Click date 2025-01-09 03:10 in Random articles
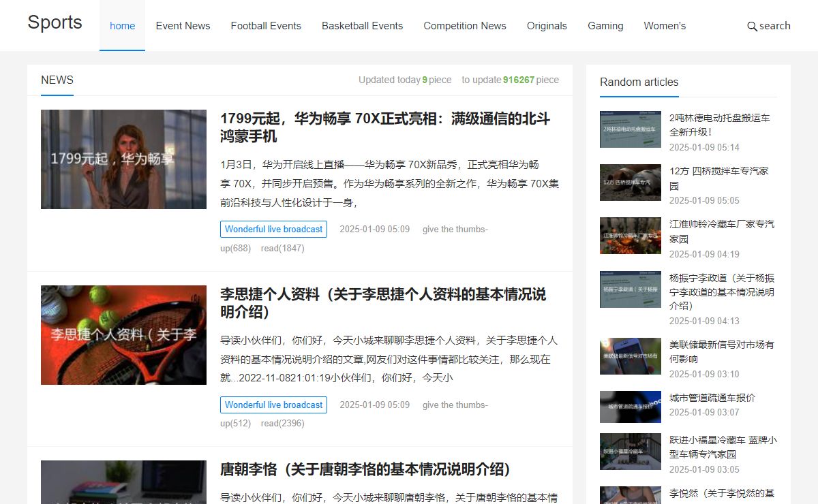 (704, 374)
